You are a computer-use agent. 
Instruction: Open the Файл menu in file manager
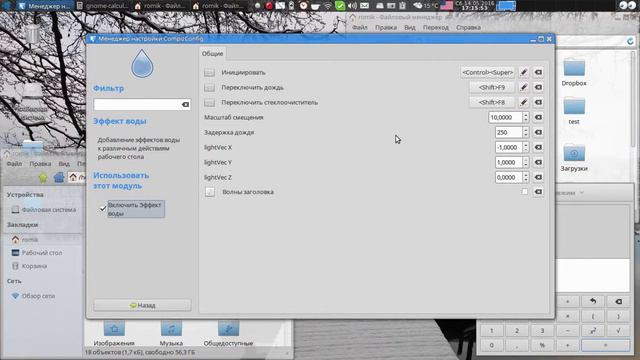click(360, 27)
